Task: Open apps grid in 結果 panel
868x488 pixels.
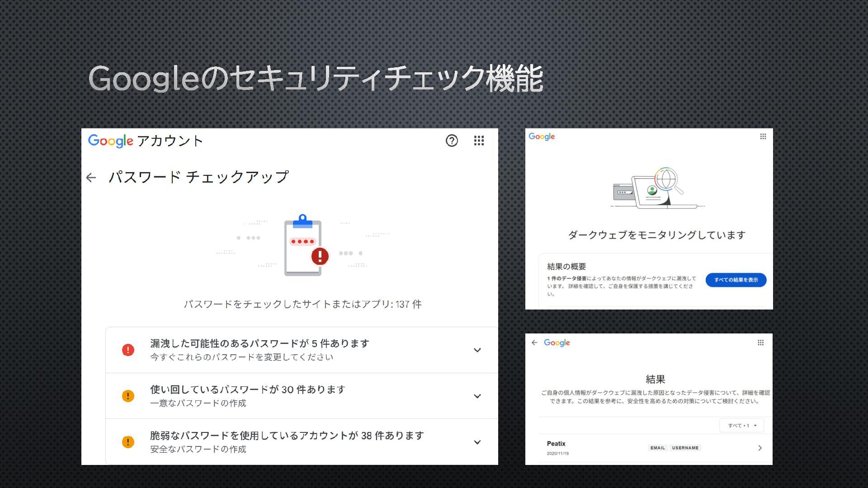Action: pos(760,343)
